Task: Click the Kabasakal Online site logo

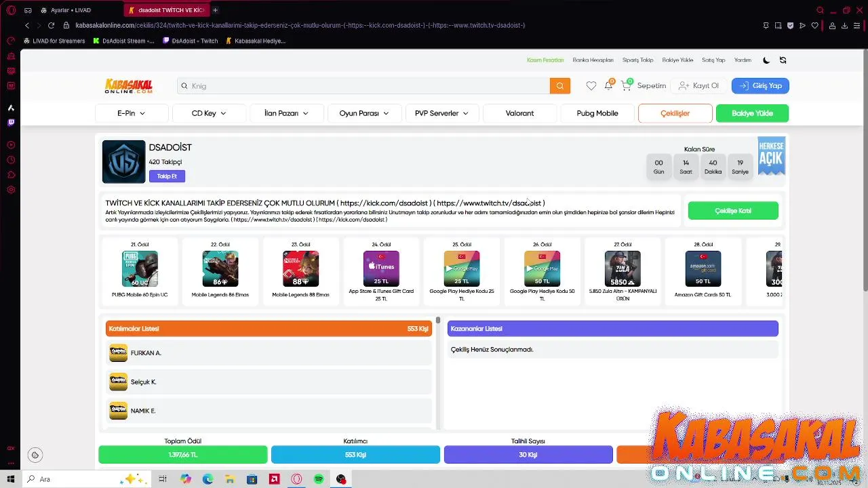Action: 129,86
